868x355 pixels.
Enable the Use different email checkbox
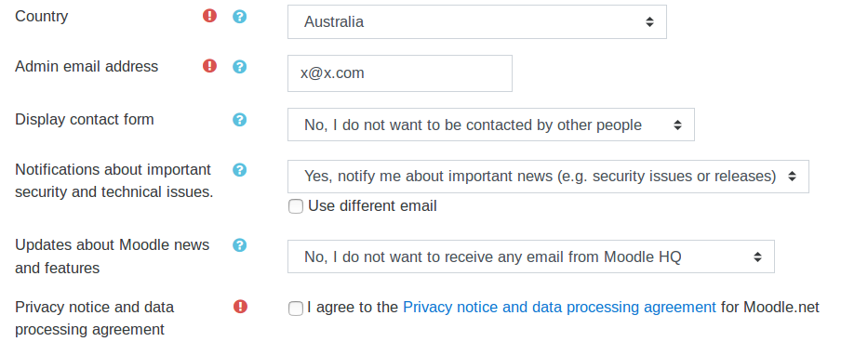click(x=296, y=207)
